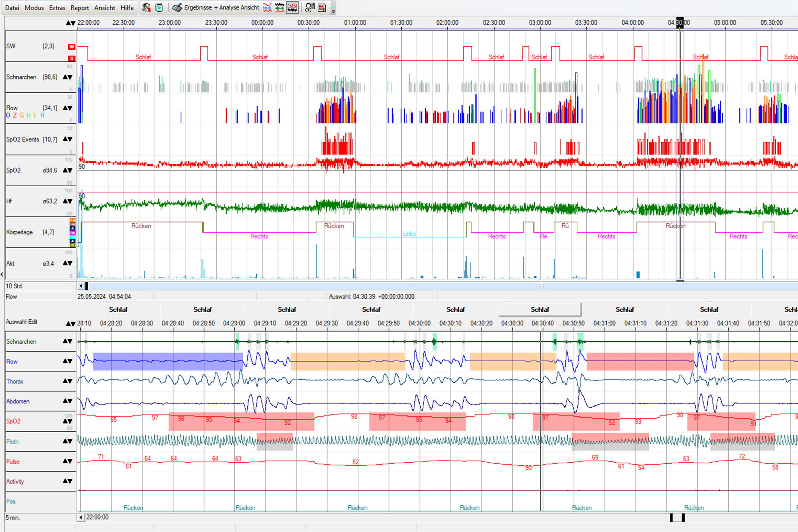
Task: Click the 5 min. position thumb marker
Action: (x=677, y=518)
